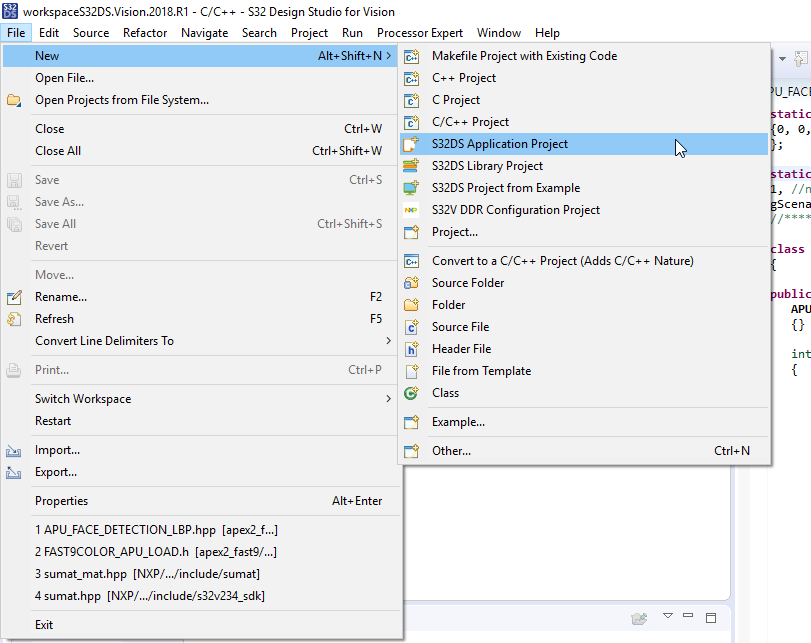The image size is (811, 643).
Task: Expand Convert Line Delimiters To submenu
Action: (388, 341)
